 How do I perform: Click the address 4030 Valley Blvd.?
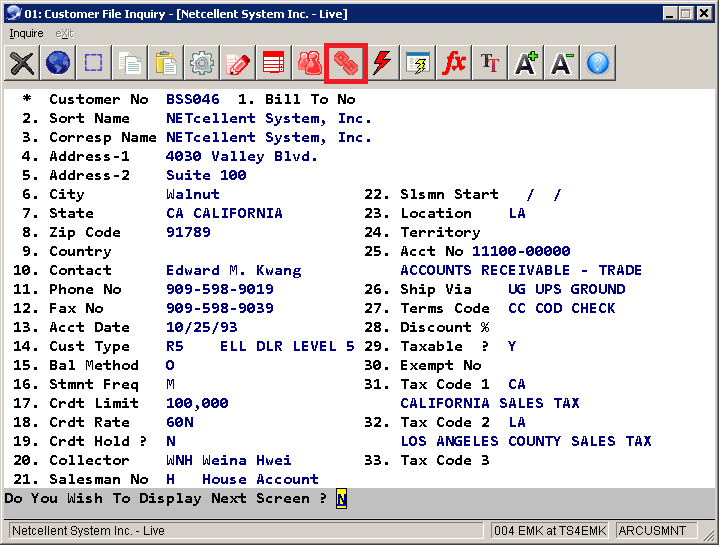click(242, 156)
